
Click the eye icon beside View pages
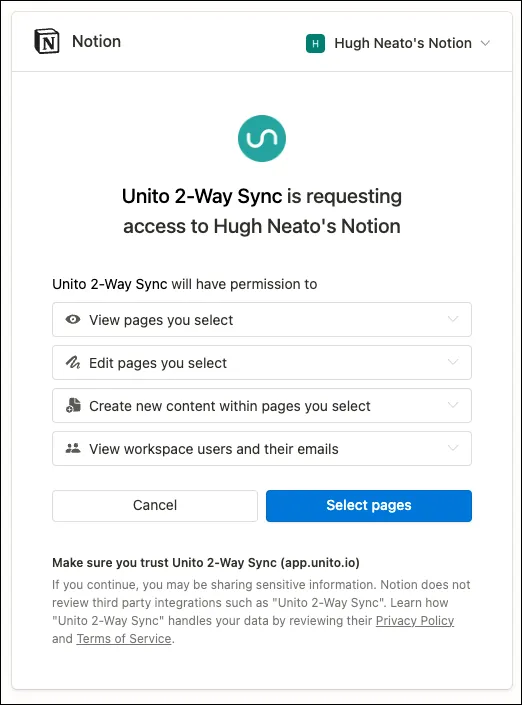[73, 319]
